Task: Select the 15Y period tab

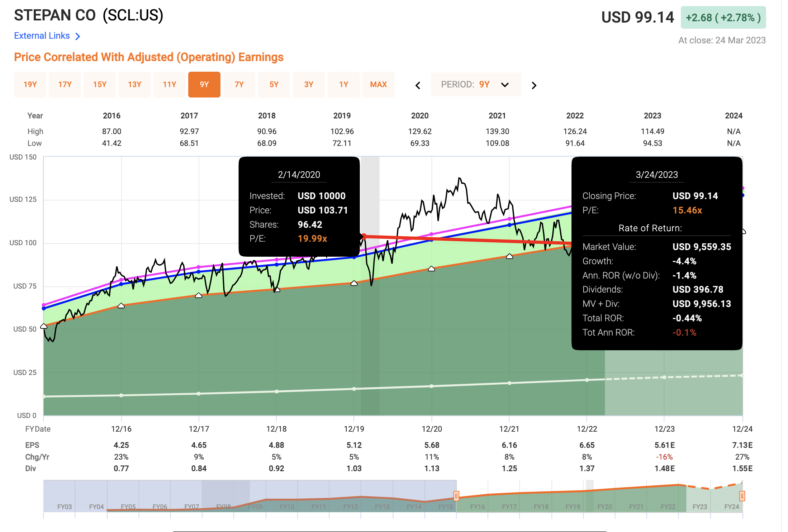Action: click(x=100, y=85)
